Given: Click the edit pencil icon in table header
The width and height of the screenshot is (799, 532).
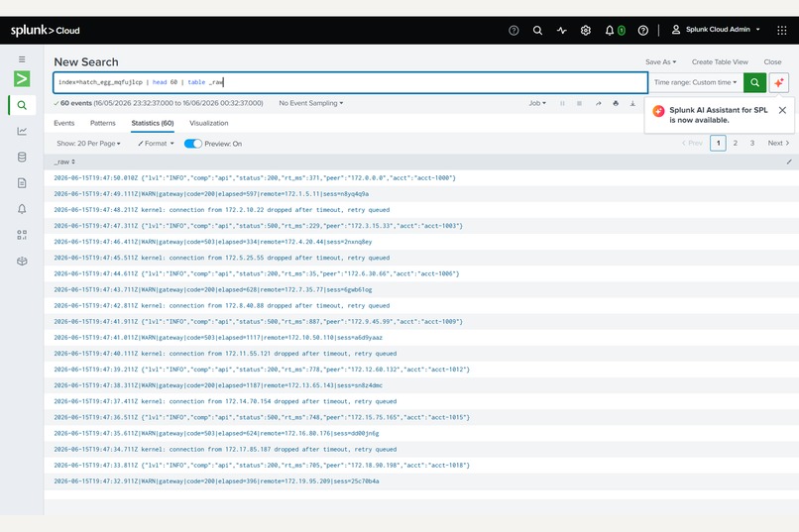Looking at the screenshot, I should (x=789, y=161).
